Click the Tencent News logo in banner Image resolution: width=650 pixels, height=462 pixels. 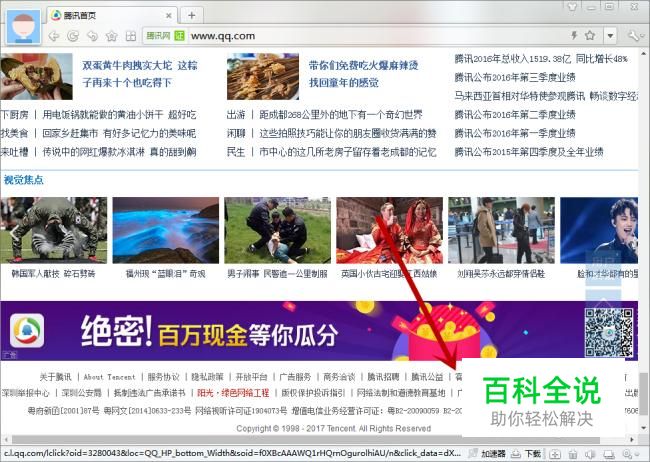[27, 331]
